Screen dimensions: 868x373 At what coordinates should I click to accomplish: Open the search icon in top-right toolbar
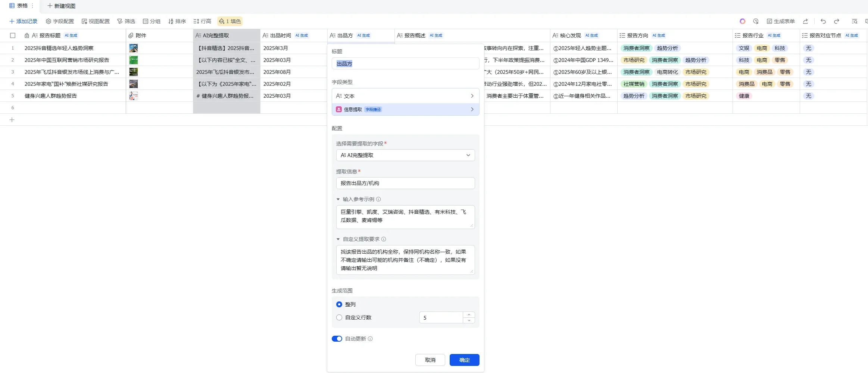coord(855,21)
